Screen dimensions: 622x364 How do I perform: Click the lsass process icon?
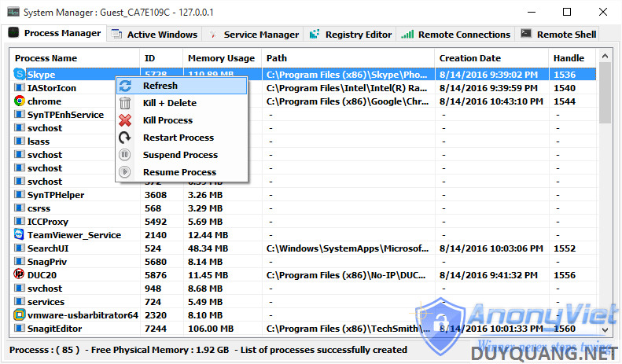[19, 142]
